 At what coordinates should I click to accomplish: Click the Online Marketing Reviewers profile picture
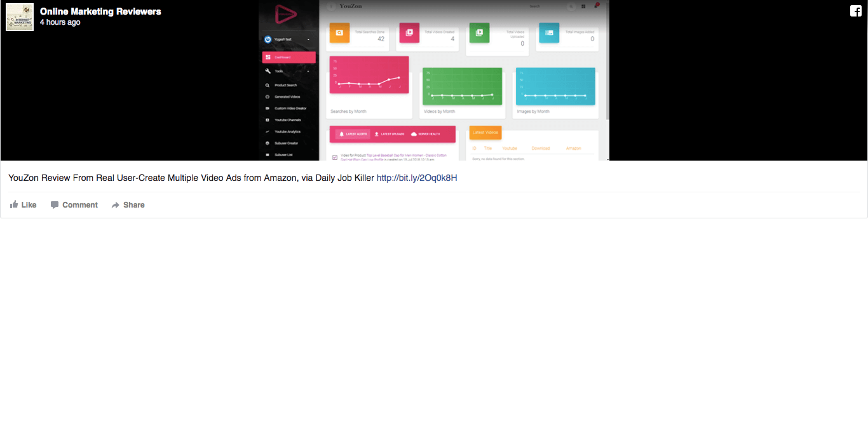(20, 17)
